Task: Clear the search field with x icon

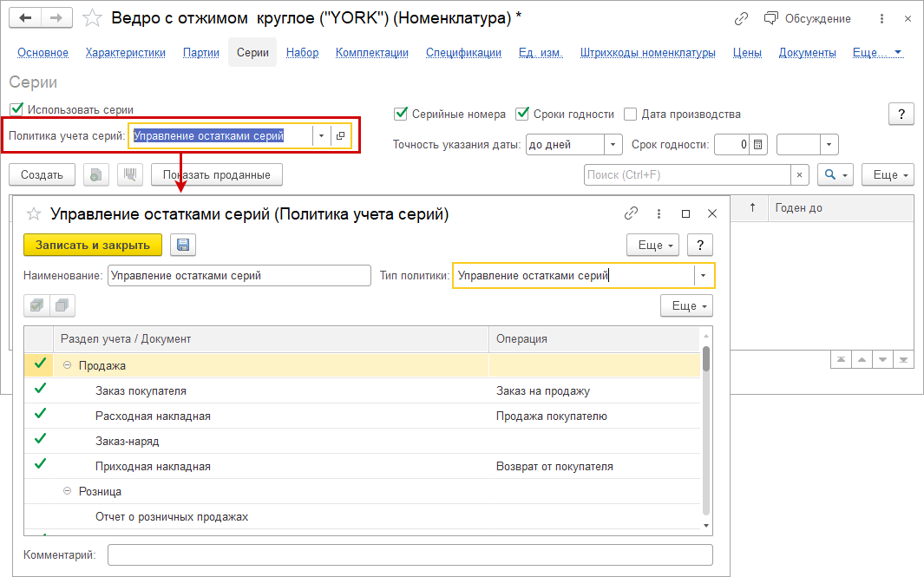Action: tap(799, 175)
